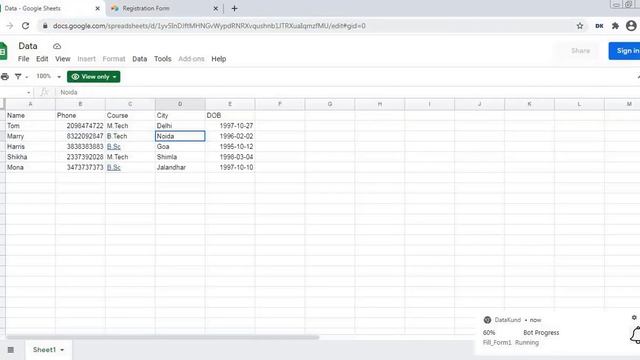Select column A header
640x360 pixels.
point(30,104)
